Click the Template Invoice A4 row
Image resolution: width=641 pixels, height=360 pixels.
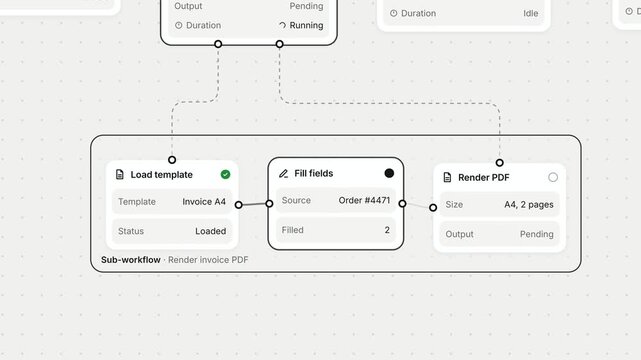[172, 201]
